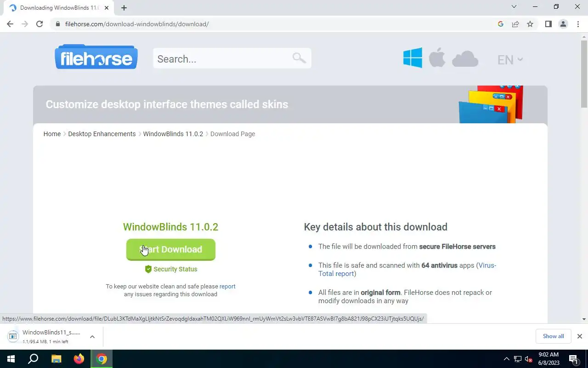Screen dimensions: 588x368
Task: Click the muted volume tray icon
Action: pos(529,359)
